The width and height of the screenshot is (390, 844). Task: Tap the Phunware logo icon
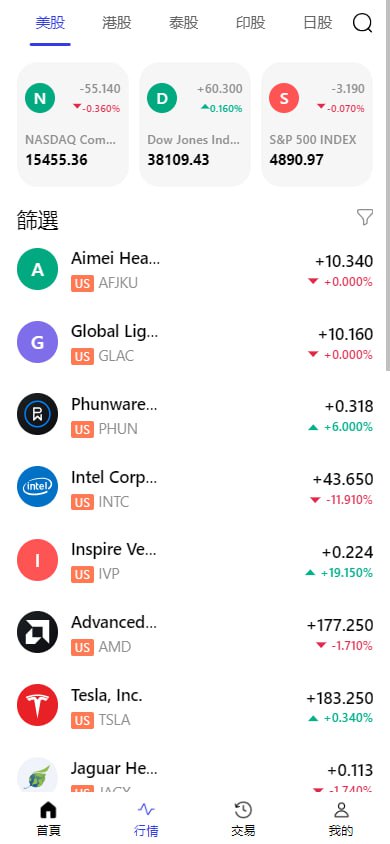tap(37, 414)
